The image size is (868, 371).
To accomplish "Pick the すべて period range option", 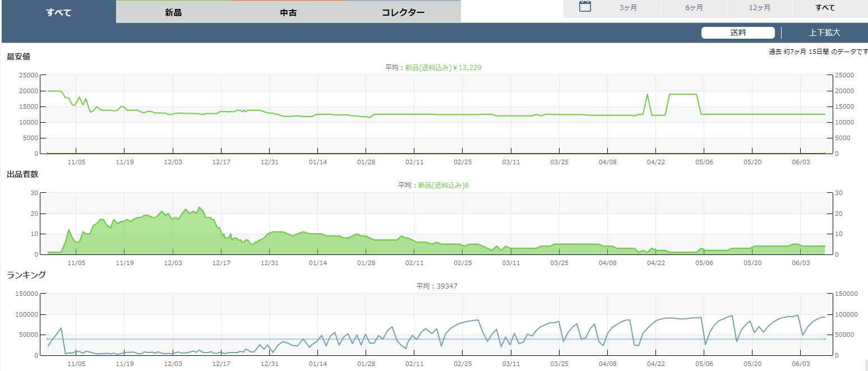I will coord(825,8).
